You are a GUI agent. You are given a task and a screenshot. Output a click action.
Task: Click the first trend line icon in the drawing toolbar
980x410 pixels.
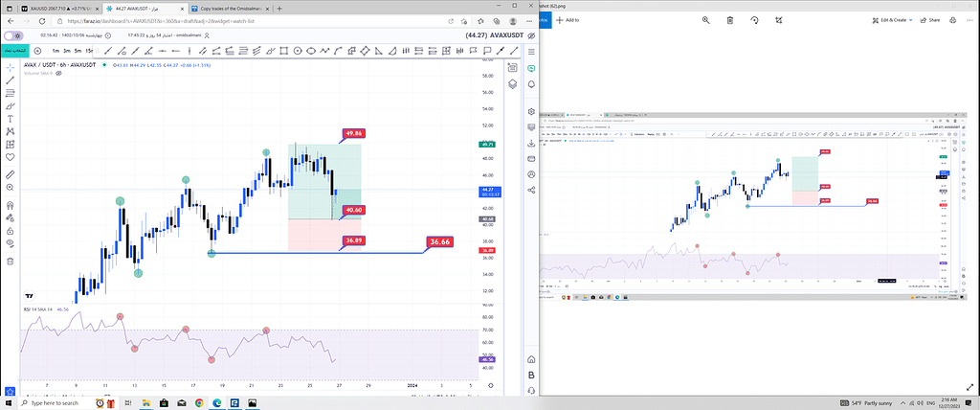pos(107,52)
